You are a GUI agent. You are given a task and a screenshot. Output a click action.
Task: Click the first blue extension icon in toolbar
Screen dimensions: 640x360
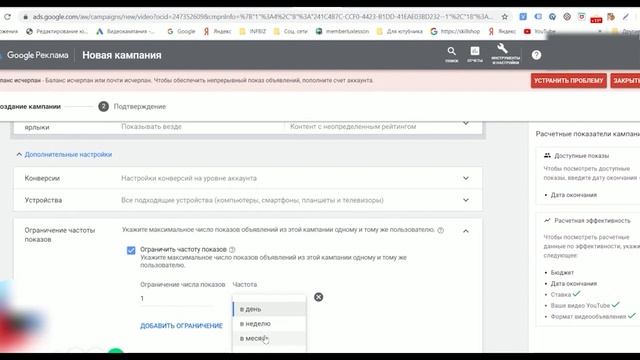click(x=523, y=17)
